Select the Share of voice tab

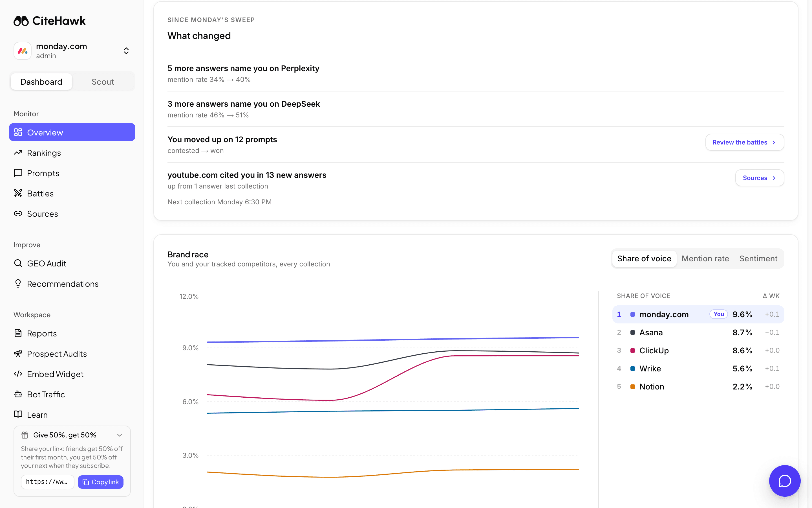point(644,258)
